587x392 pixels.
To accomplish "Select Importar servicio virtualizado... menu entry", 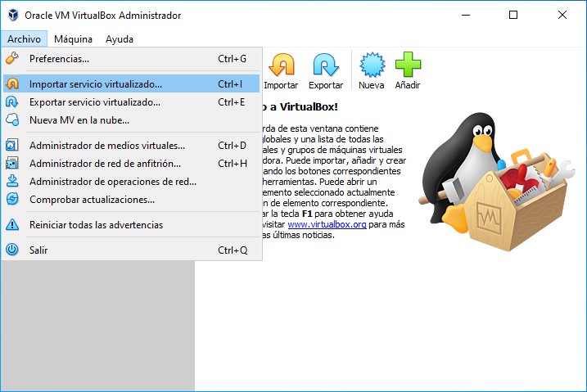I will click(x=131, y=83).
